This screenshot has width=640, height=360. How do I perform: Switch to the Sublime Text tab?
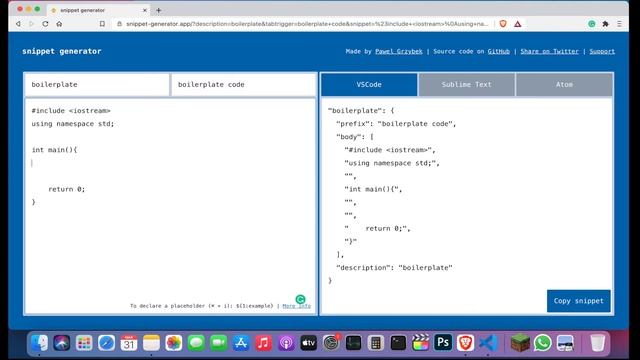point(467,84)
